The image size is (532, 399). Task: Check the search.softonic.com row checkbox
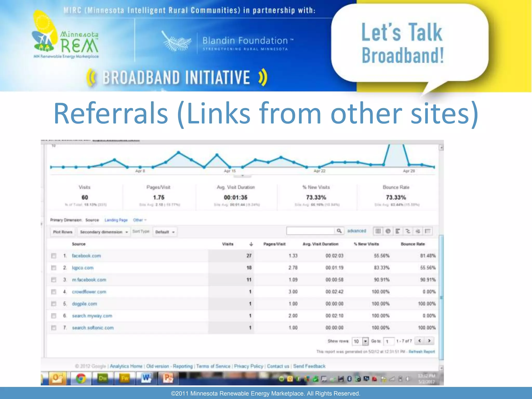point(54,328)
